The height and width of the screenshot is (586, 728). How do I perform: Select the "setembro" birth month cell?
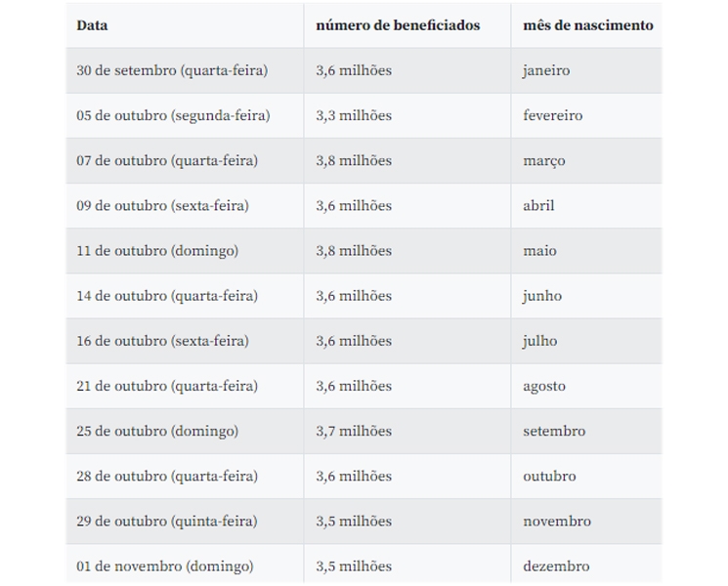(587, 431)
